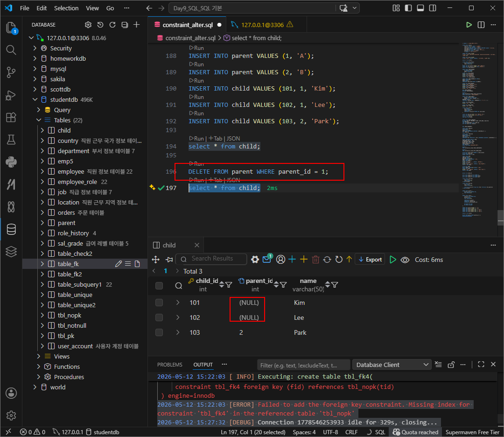Insert a new row with blue plus
Viewport: 504px width, 437px height.
[292, 260]
